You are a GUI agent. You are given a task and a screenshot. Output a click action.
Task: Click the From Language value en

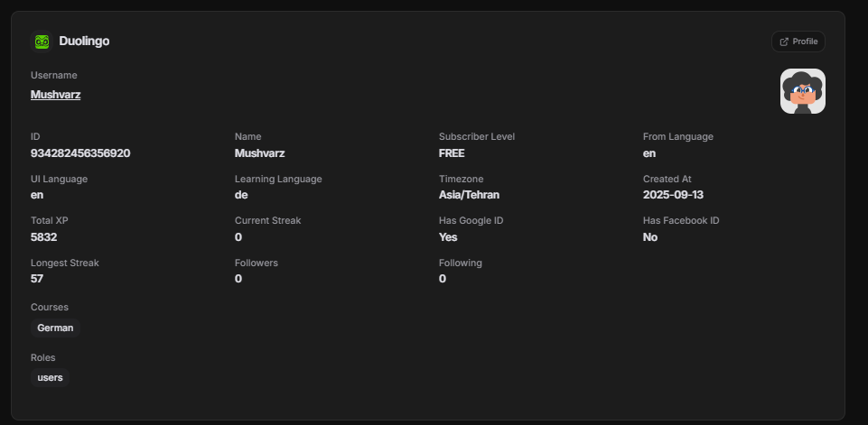649,153
